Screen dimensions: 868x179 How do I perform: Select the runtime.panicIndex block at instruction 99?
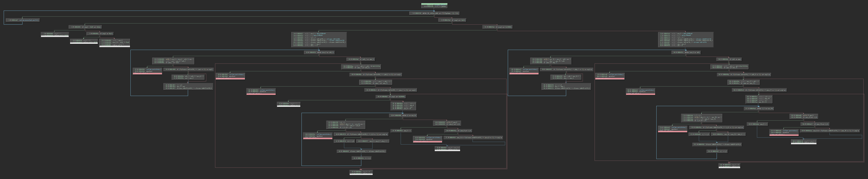[x=610, y=76]
